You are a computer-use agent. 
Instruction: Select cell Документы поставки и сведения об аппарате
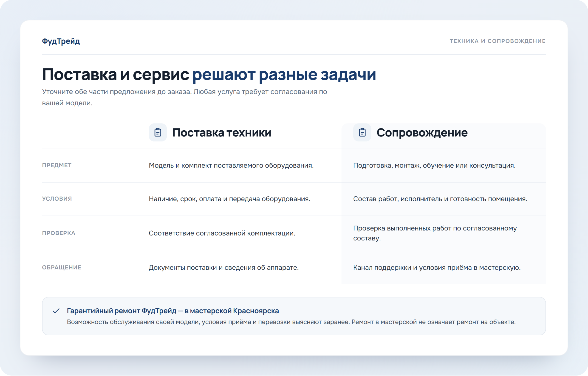(x=224, y=268)
